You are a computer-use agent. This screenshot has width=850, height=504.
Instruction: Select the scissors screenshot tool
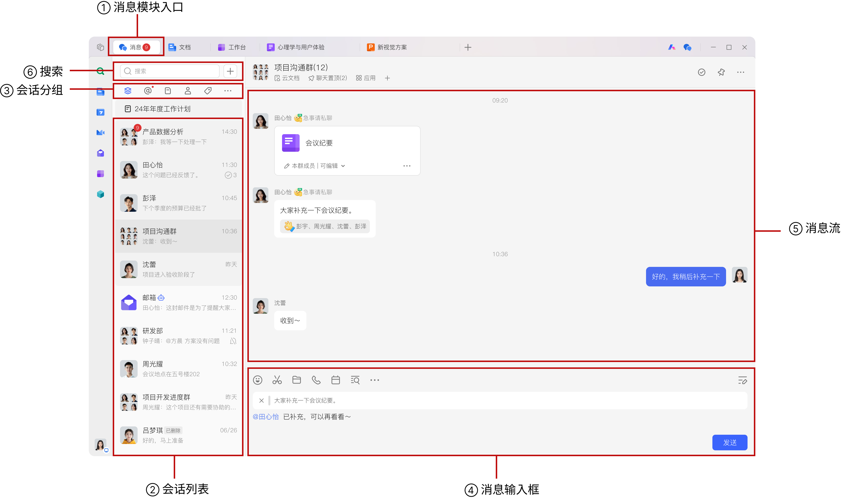pos(277,380)
